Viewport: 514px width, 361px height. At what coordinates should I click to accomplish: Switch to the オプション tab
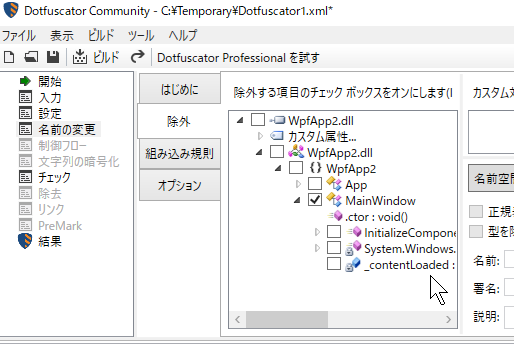coord(180,185)
